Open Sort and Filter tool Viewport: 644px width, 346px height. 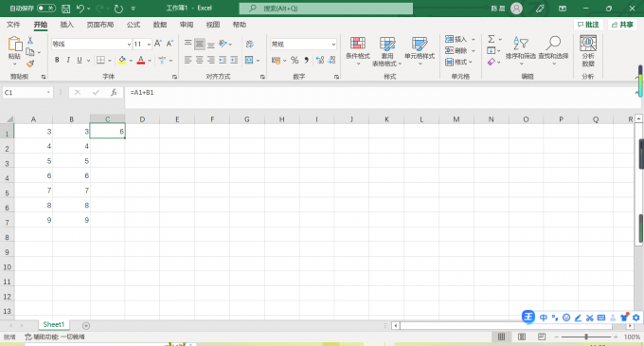(x=520, y=50)
